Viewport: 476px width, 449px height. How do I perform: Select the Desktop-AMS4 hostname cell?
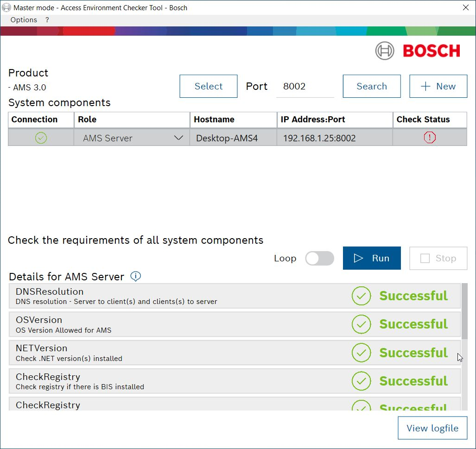pyautogui.click(x=233, y=138)
